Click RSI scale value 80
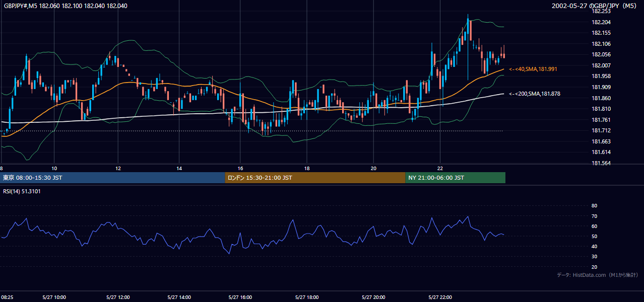The width and height of the screenshot is (644, 302). click(x=594, y=206)
